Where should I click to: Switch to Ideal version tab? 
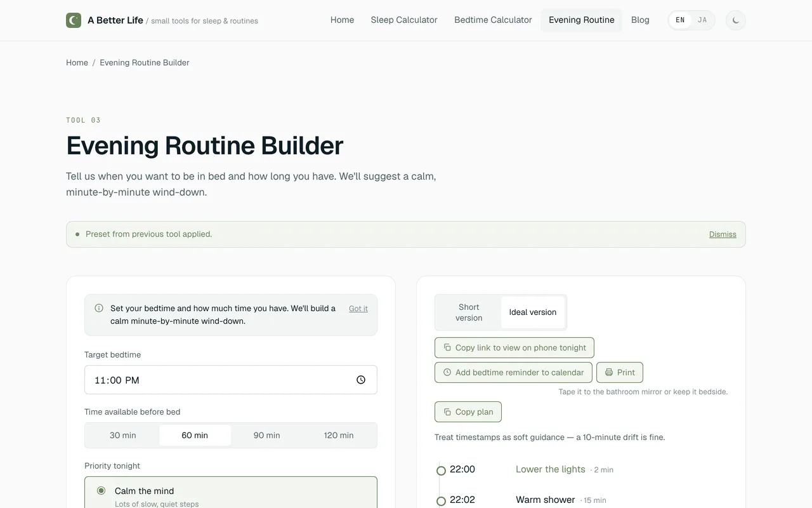click(533, 312)
